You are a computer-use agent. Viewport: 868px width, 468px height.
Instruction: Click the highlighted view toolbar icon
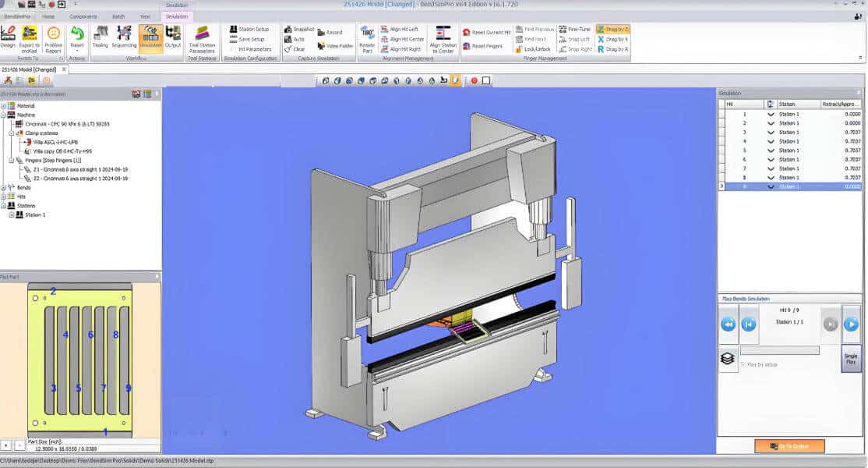[x=455, y=81]
